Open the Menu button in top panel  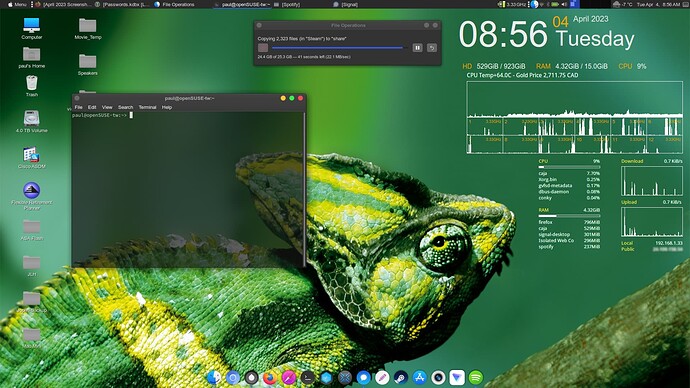pyautogui.click(x=17, y=4)
